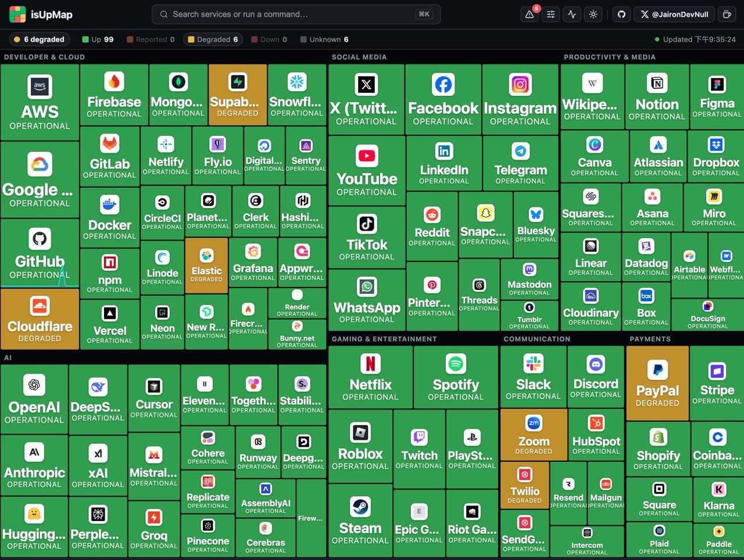Open the GitLab tile icon
Screen dimensions: 744x560
pos(110,143)
